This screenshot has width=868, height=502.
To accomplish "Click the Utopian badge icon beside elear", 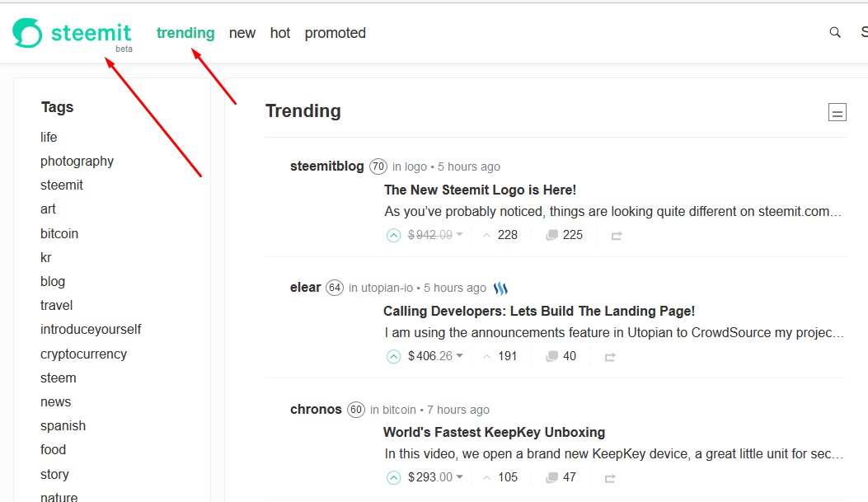I will (500, 289).
